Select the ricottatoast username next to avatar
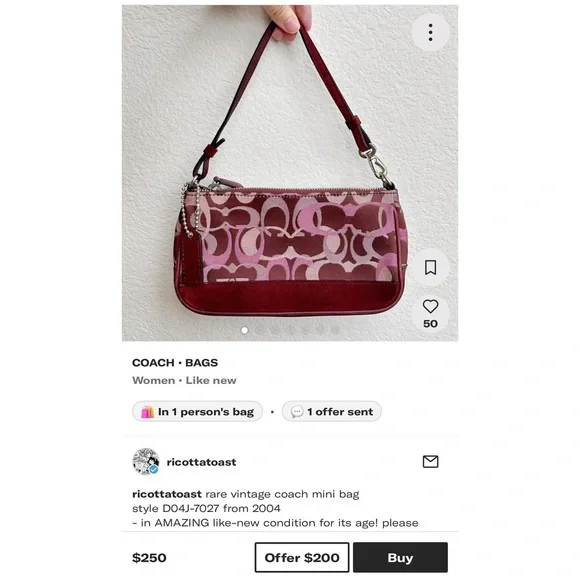Screen dimensions: 580x580 tap(201, 462)
